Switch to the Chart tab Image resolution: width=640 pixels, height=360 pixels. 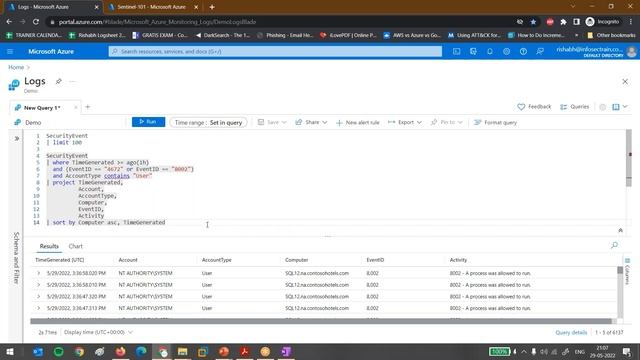pyautogui.click(x=76, y=246)
